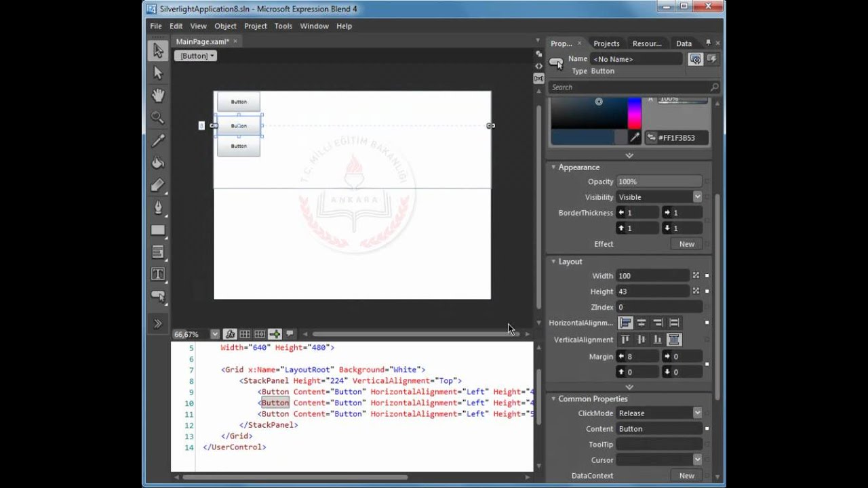Open the Tools menu
Viewport: 868px width, 488px height.
click(283, 26)
